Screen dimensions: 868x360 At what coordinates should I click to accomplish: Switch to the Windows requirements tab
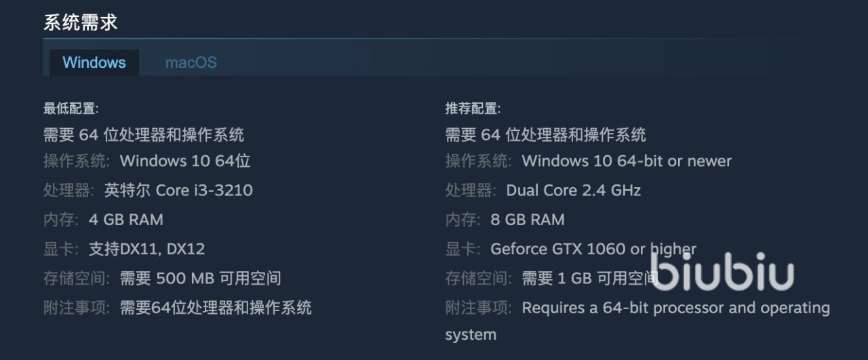[x=94, y=62]
